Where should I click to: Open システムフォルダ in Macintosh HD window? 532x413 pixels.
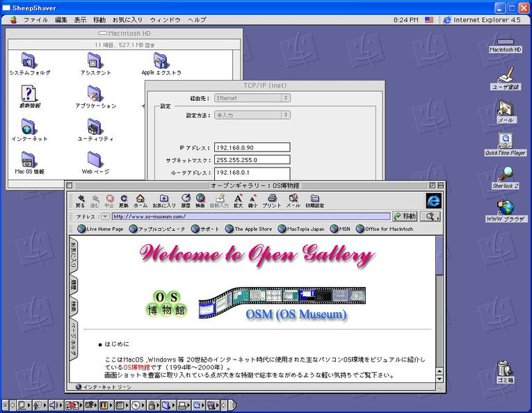tap(29, 64)
